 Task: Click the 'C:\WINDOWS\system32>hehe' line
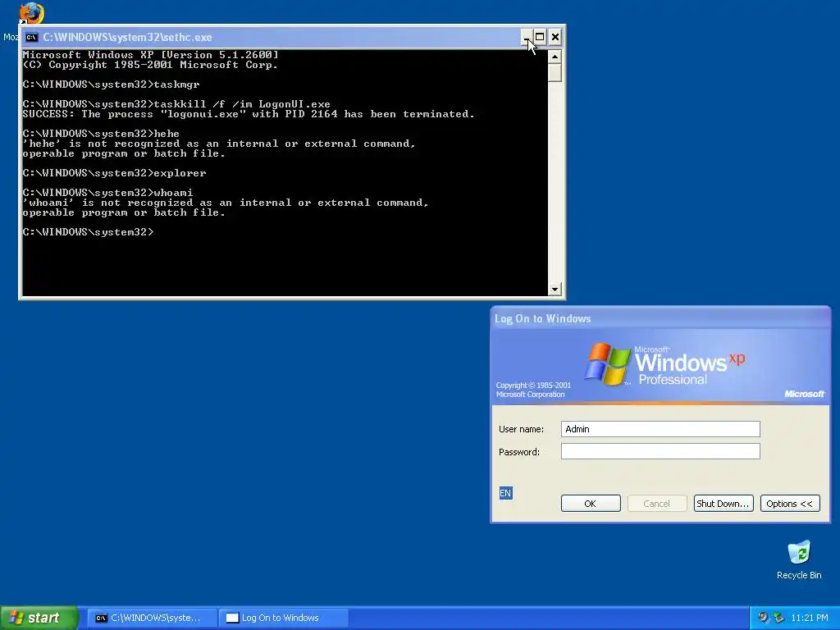coord(101,134)
